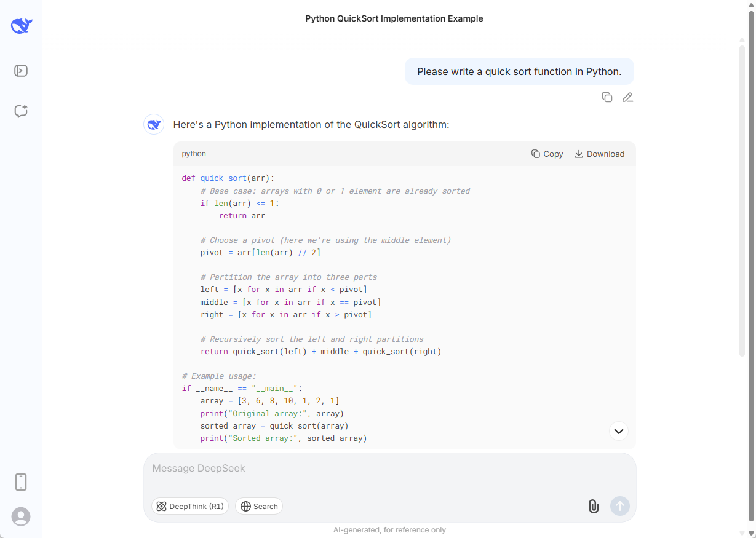Download the Python code block

(x=599, y=154)
